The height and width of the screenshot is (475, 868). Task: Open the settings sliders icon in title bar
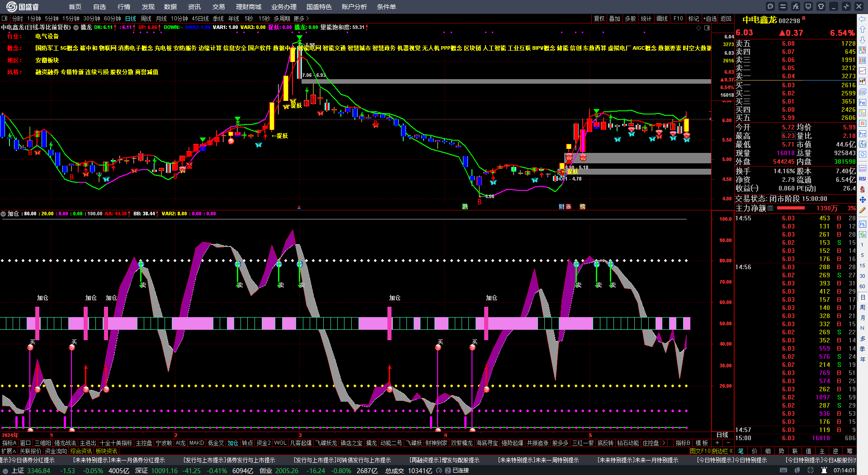[x=783, y=6]
